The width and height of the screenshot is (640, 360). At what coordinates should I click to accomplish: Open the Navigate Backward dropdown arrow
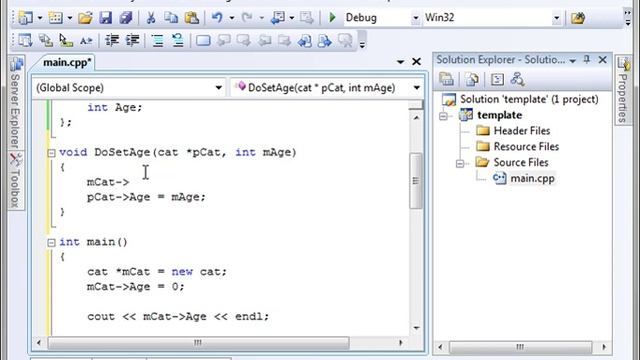click(x=292, y=18)
